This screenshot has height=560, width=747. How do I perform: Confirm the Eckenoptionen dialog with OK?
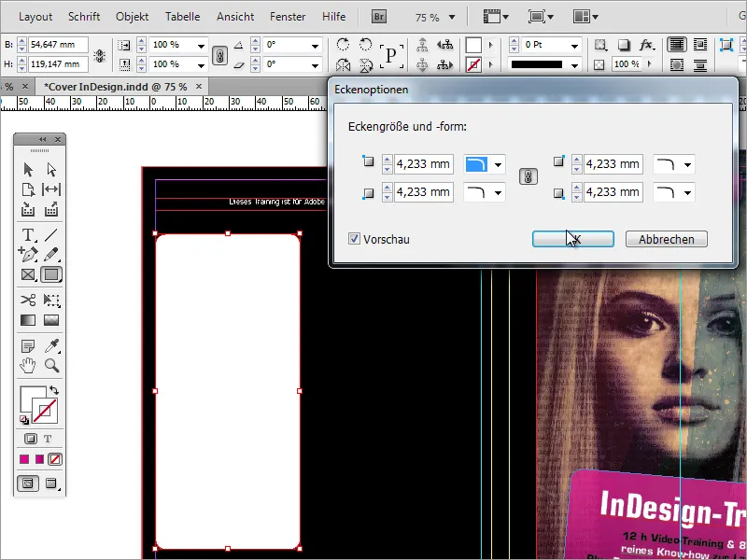[572, 239]
